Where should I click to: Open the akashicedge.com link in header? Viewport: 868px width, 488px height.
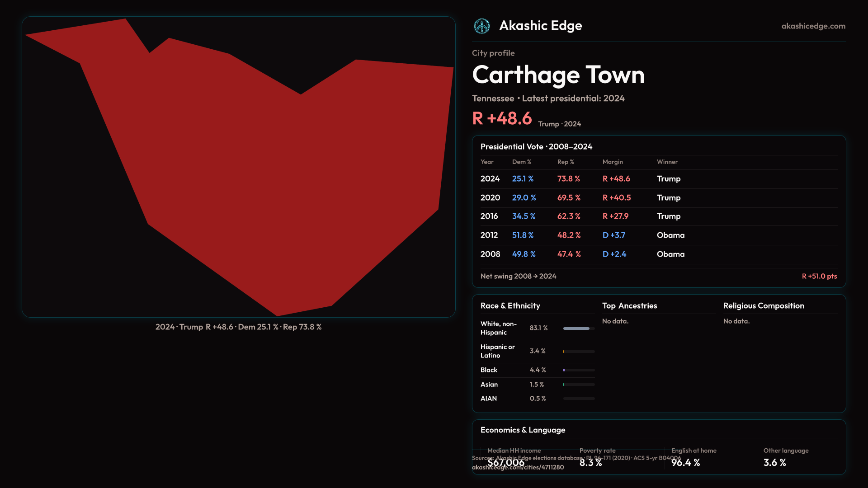[813, 26]
